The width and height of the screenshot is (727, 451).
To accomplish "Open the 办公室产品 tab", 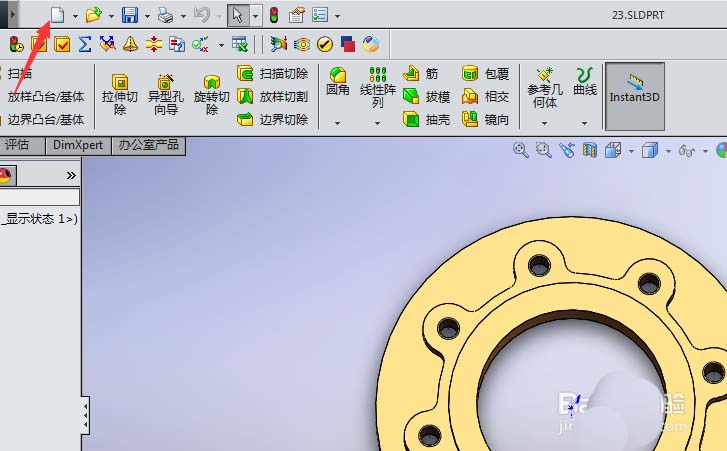I will [148, 145].
